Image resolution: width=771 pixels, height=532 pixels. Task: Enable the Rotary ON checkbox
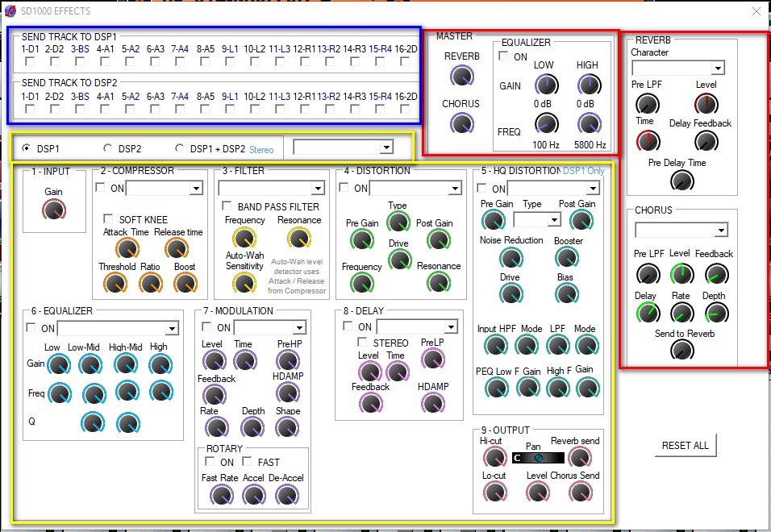pos(210,461)
